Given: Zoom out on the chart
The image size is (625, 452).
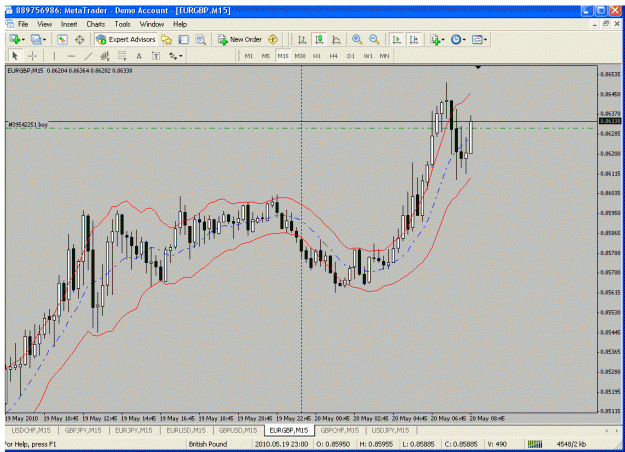Looking at the screenshot, I should [374, 39].
